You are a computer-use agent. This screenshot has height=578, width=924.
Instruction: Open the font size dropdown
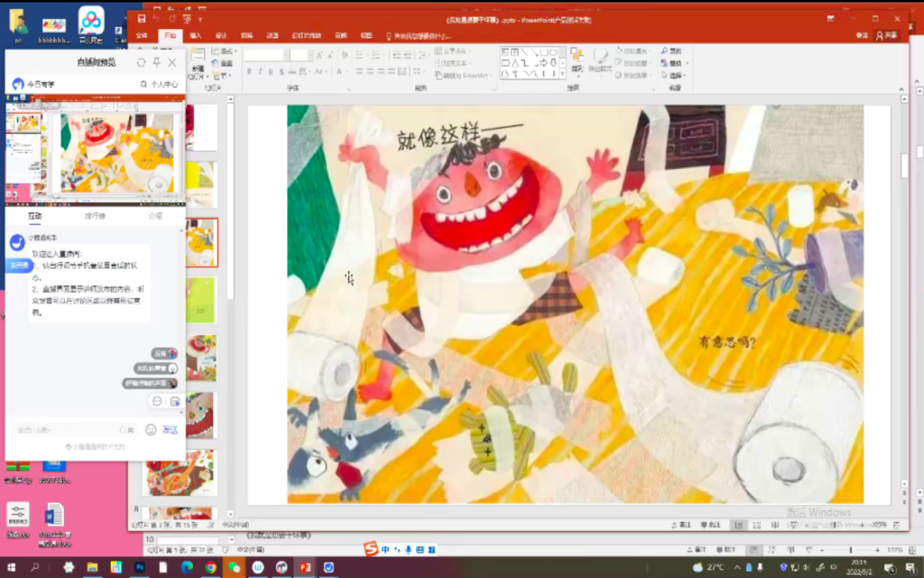pyautogui.click(x=310, y=55)
